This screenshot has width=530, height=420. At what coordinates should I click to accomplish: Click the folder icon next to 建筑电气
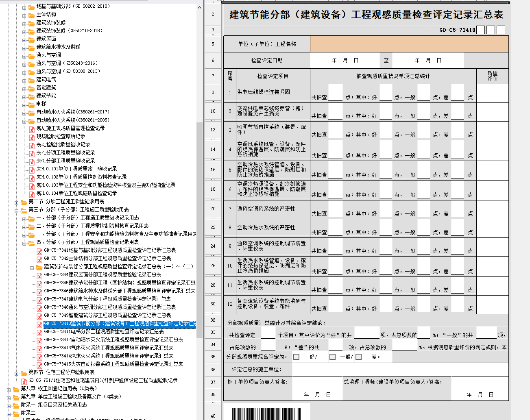click(31, 80)
